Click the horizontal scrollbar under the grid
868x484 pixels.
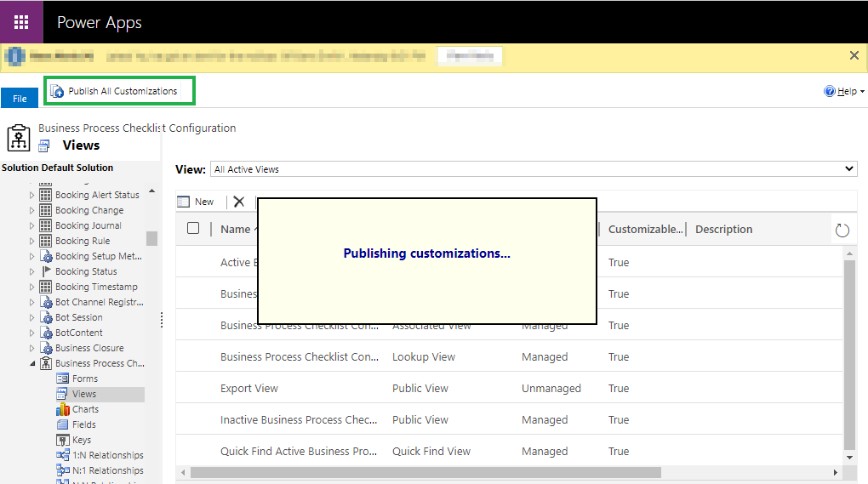(x=425, y=472)
